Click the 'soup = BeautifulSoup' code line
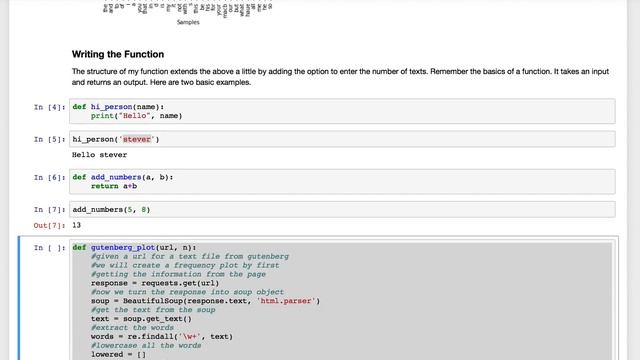Image resolution: width=640 pixels, height=360 pixels. tap(205, 301)
